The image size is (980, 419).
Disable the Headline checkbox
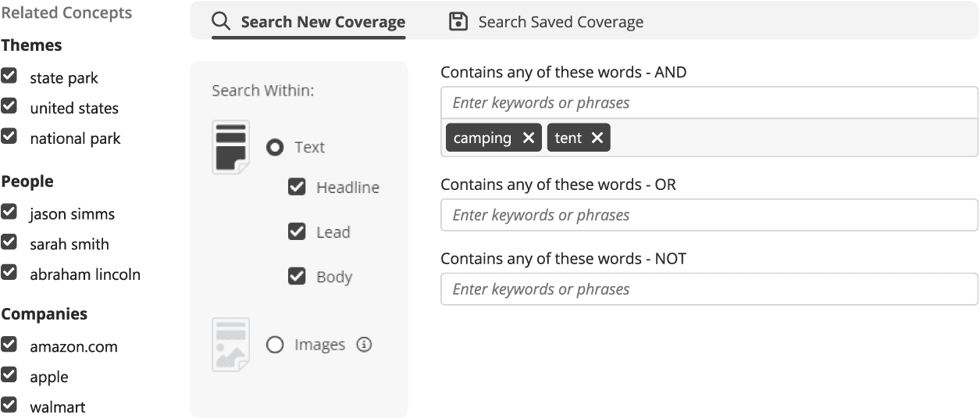(x=297, y=187)
